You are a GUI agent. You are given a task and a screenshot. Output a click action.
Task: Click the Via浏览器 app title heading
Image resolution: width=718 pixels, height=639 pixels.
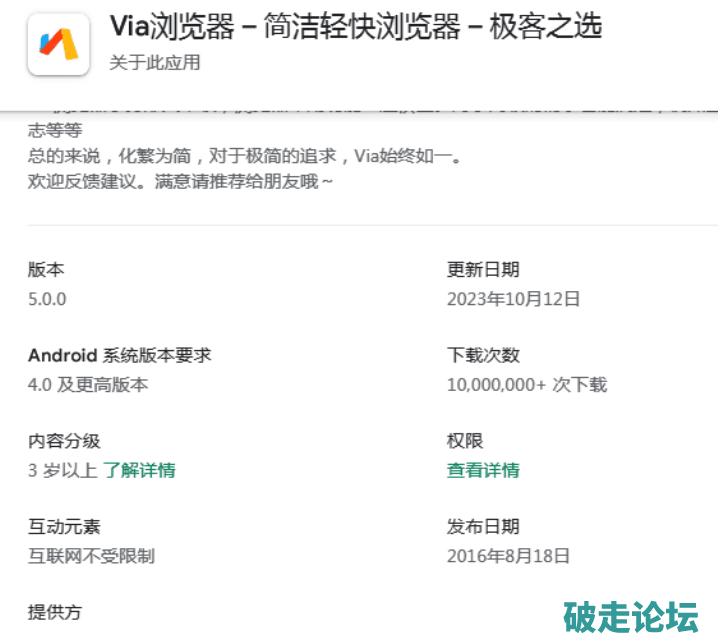click(355, 26)
